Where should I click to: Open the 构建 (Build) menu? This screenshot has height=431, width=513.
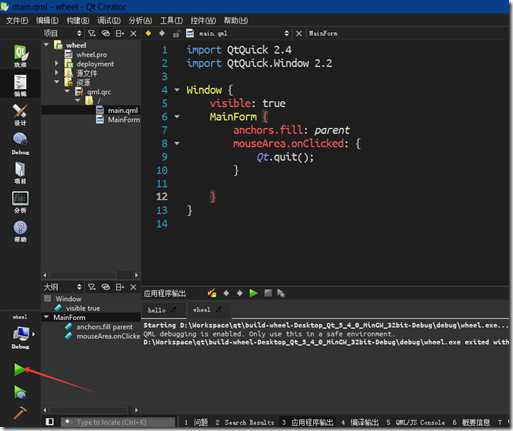78,20
